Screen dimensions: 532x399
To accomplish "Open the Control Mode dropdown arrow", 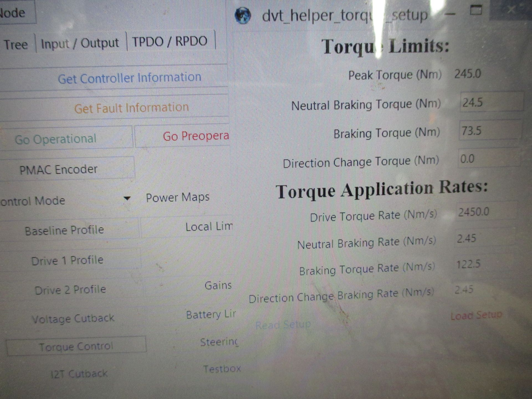I will [x=127, y=198].
